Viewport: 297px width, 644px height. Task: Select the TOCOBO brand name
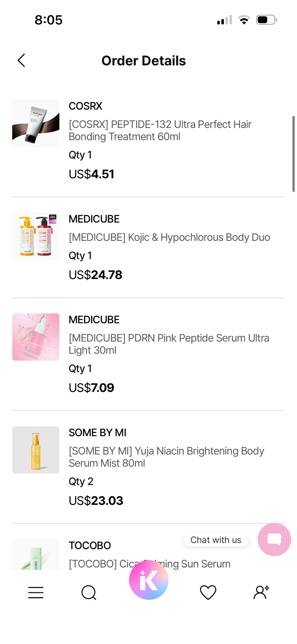coord(90,545)
